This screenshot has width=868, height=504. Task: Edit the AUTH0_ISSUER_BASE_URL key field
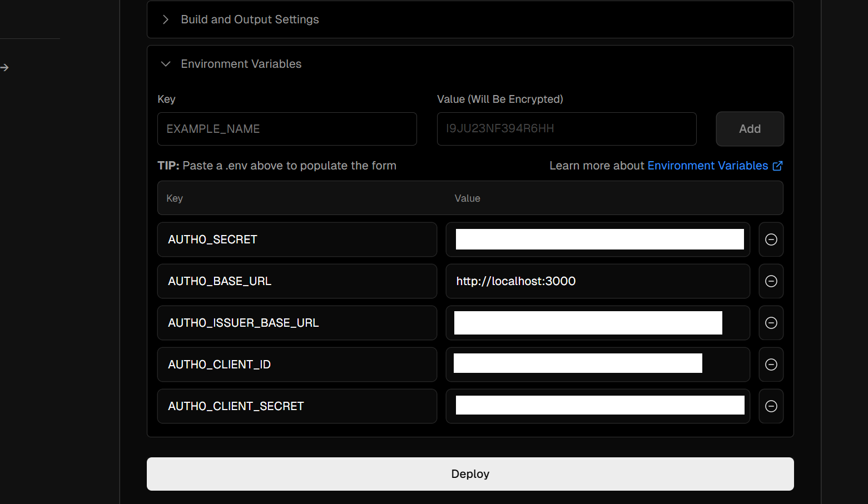coord(297,323)
